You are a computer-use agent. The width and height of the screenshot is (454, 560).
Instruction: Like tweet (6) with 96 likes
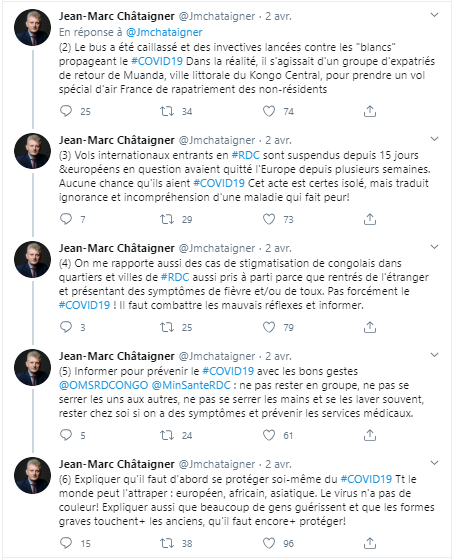click(x=269, y=543)
